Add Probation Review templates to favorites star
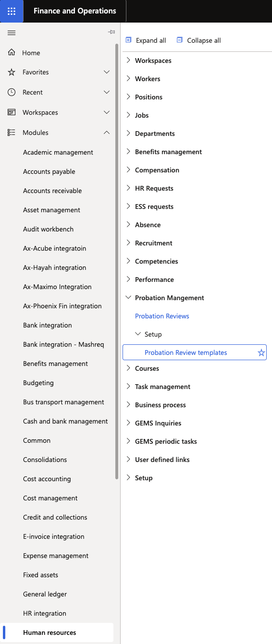The image size is (272, 644). click(261, 352)
